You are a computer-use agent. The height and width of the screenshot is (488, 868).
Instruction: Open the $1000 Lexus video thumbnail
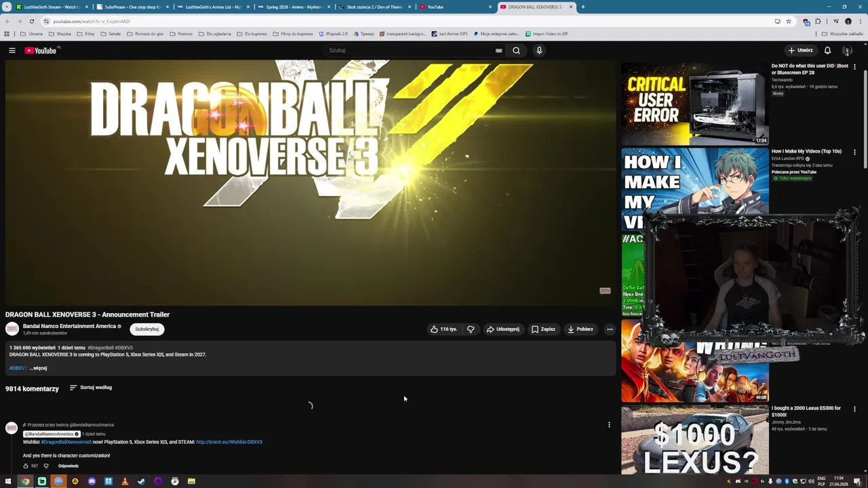[695, 441]
